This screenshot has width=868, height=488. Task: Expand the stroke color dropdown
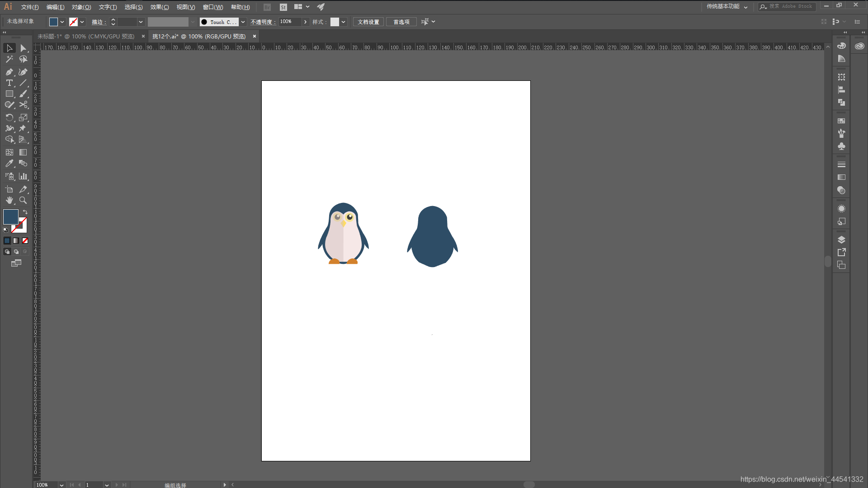click(x=82, y=22)
